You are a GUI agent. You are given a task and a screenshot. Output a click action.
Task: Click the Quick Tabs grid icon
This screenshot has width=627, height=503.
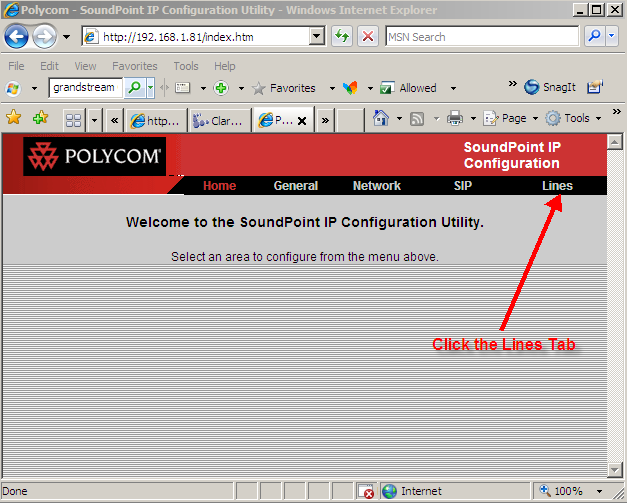pos(74,120)
